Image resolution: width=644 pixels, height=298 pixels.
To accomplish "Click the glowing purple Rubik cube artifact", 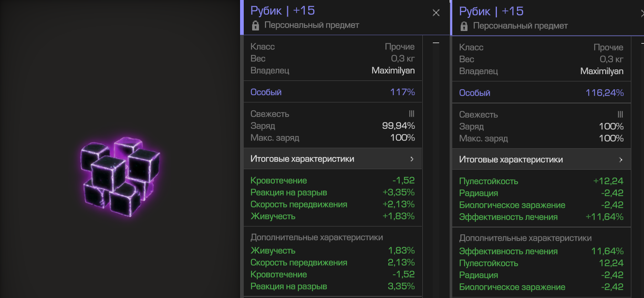I will pyautogui.click(x=120, y=176).
